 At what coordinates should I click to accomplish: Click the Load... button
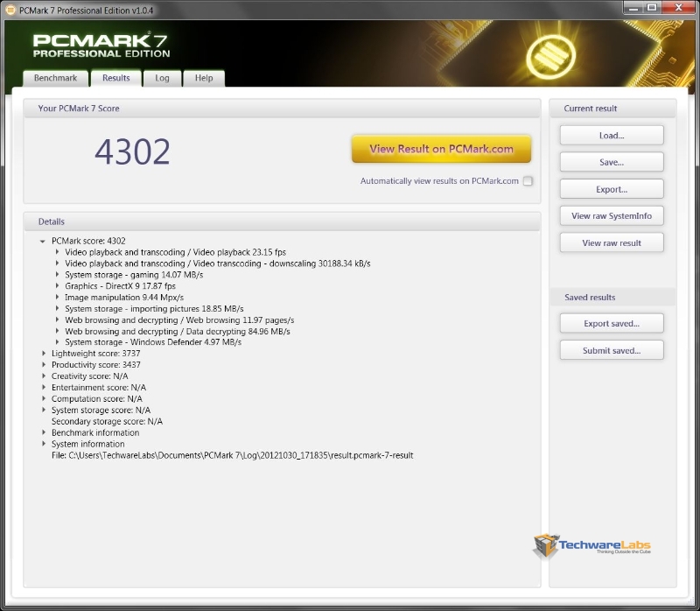pos(612,136)
